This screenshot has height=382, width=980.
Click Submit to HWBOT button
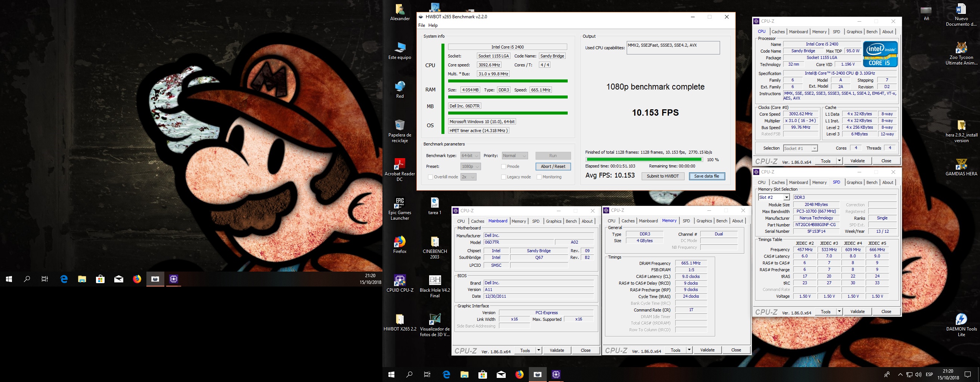pyautogui.click(x=663, y=176)
